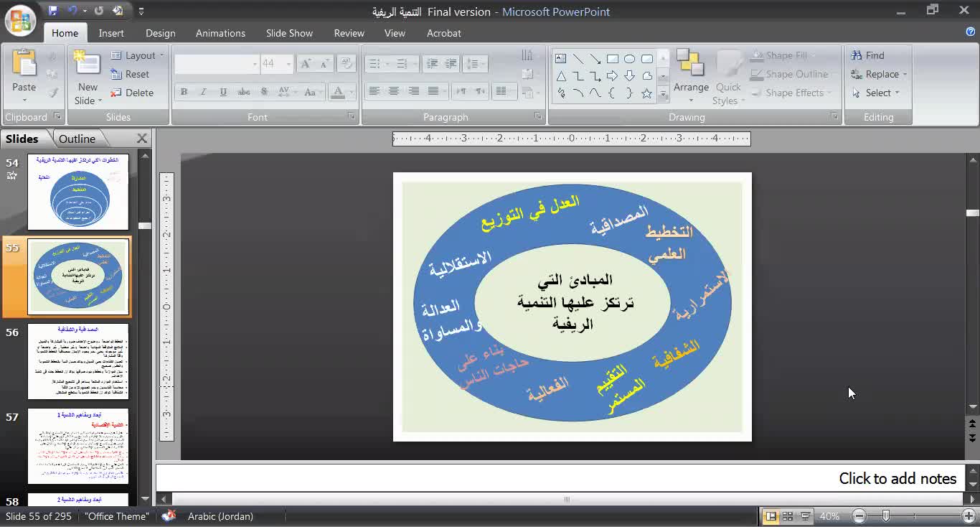Click the Office button orb
The height and width of the screenshot is (527, 980).
point(21,19)
